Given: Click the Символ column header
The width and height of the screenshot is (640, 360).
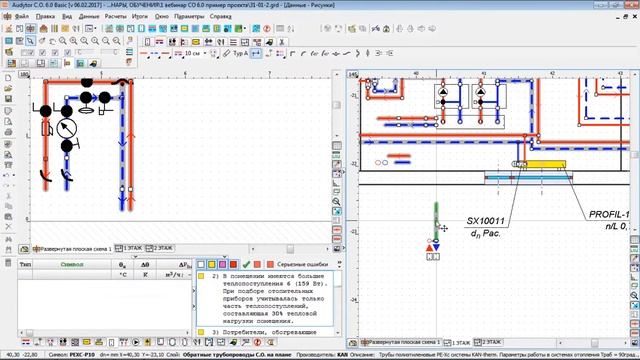Looking at the screenshot, I should pos(72,264).
